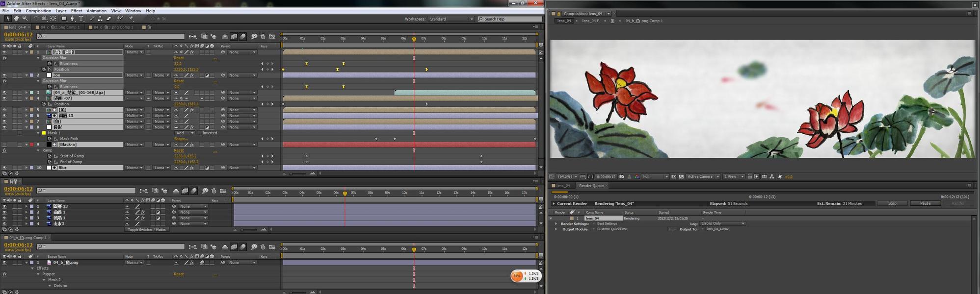Click the Graph Editor button in lens_04-P timeline
Image resolution: width=980 pixels, height=294 pixels.
(x=272, y=37)
